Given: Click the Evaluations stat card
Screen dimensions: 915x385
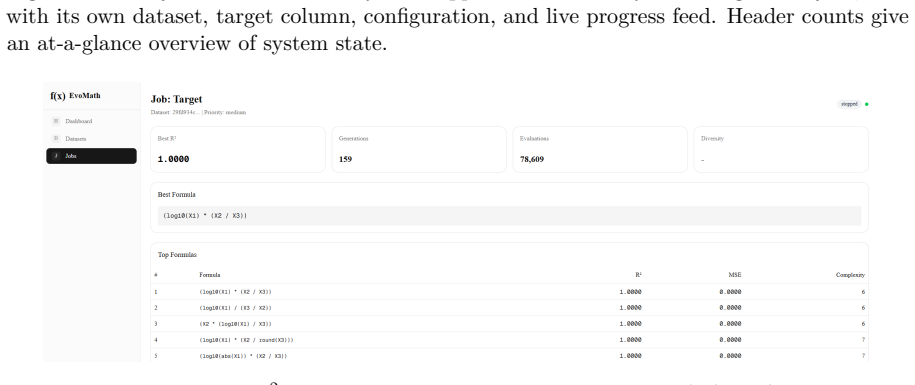Looking at the screenshot, I should point(600,149).
